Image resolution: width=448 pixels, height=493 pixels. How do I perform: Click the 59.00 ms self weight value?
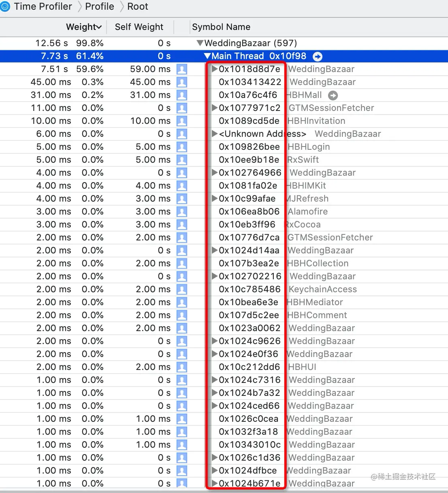click(150, 69)
